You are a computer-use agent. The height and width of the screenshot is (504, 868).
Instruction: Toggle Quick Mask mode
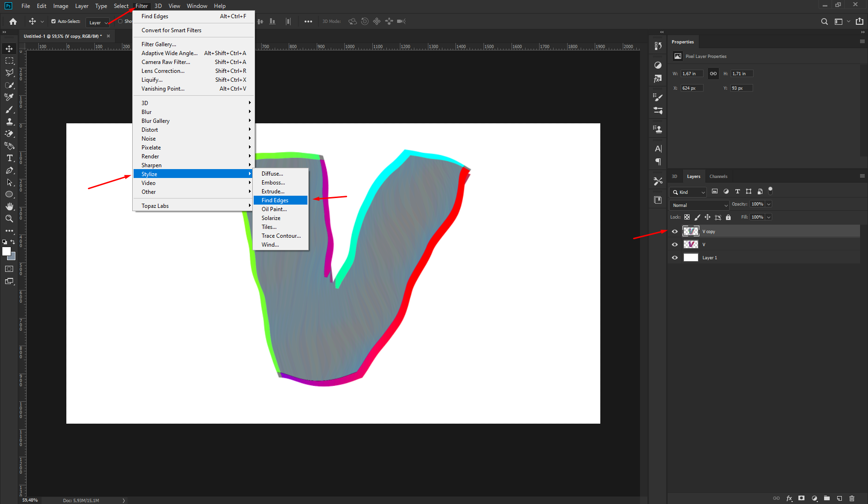pos(9,269)
